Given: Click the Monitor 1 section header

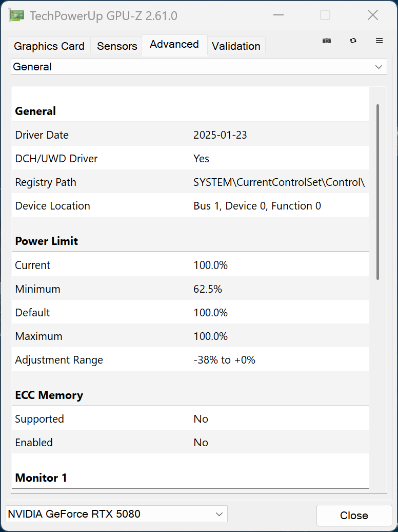Looking at the screenshot, I should (x=41, y=478).
